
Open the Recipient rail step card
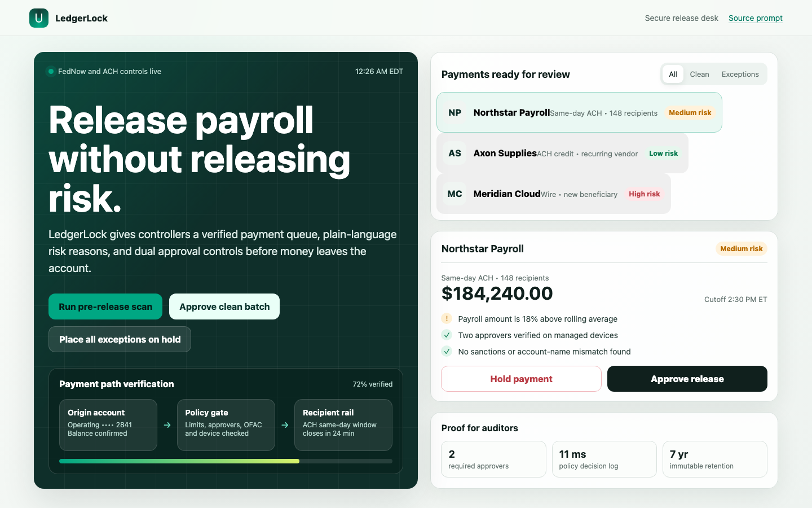pyautogui.click(x=343, y=425)
